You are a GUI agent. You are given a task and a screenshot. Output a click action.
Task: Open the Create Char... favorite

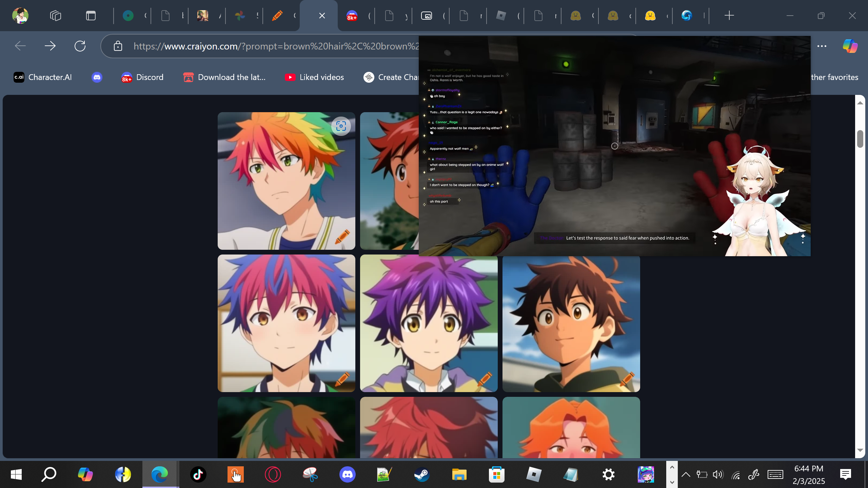point(391,77)
